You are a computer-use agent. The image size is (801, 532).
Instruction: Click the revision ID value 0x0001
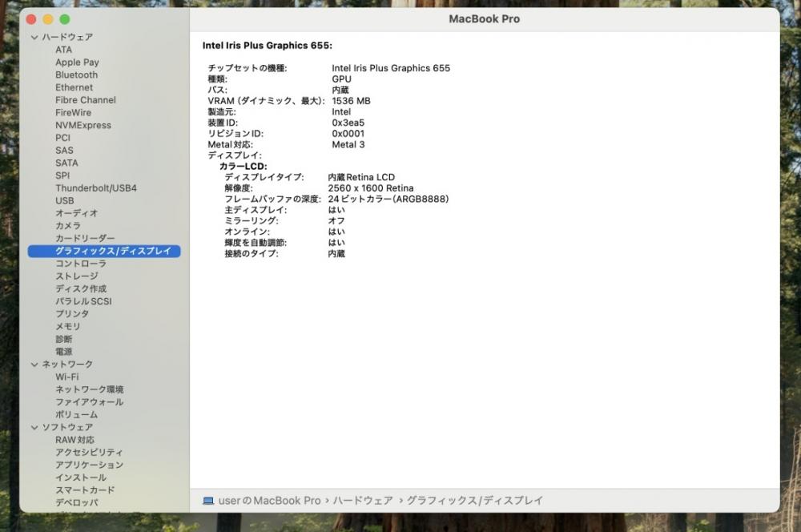coord(348,134)
